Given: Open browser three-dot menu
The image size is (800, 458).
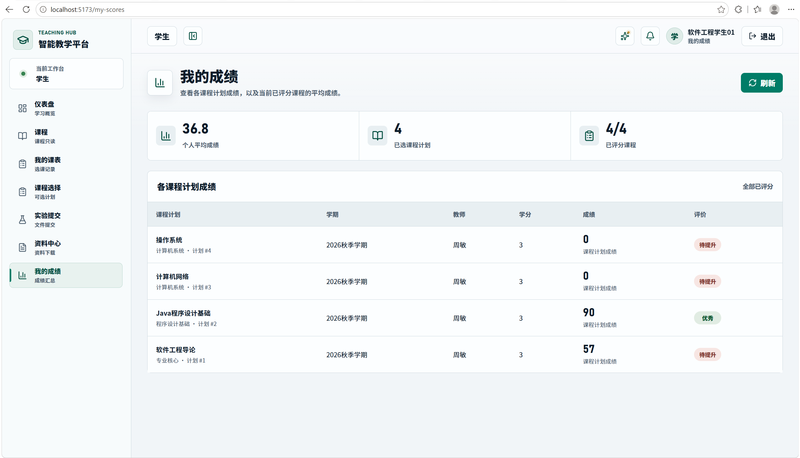Looking at the screenshot, I should pos(790,9).
